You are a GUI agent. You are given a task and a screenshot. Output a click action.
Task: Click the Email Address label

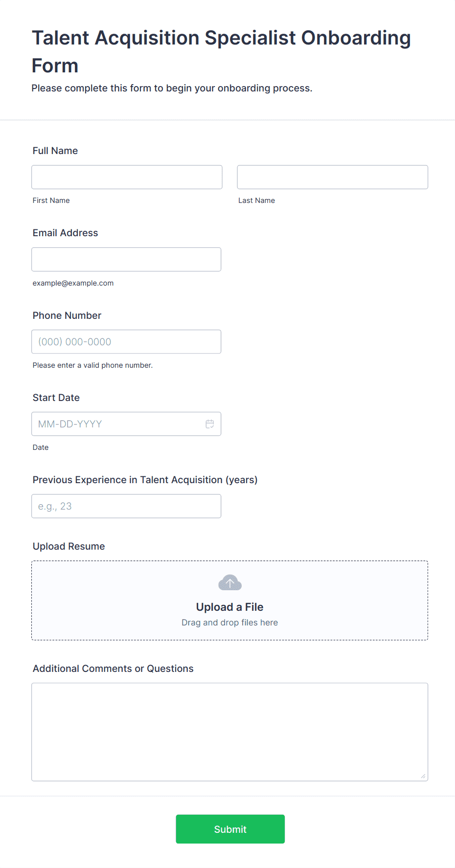[66, 233]
